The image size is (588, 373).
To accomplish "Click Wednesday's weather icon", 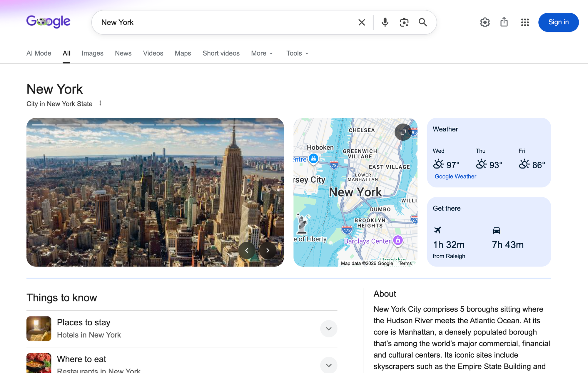I will coord(438,164).
